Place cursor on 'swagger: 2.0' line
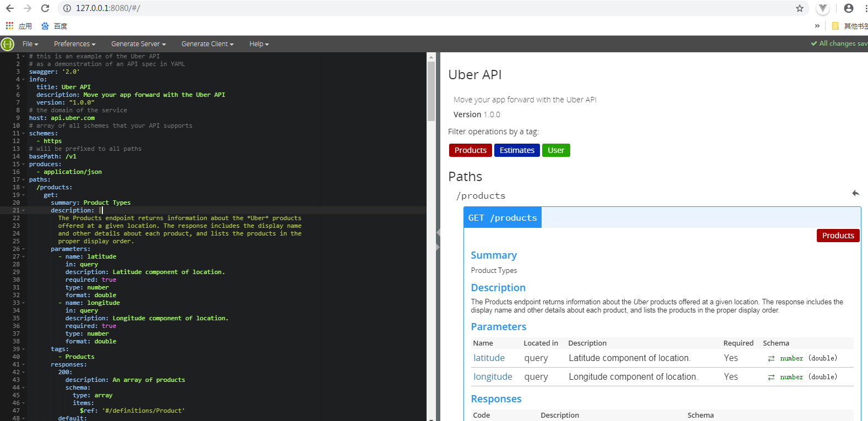The width and height of the screenshot is (868, 421). (x=54, y=72)
